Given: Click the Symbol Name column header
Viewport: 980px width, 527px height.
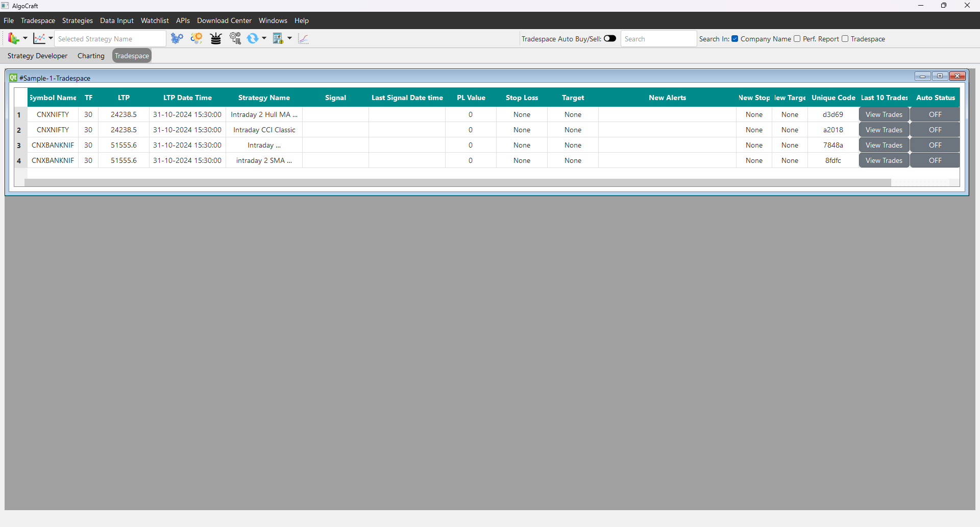Looking at the screenshot, I should (x=53, y=98).
